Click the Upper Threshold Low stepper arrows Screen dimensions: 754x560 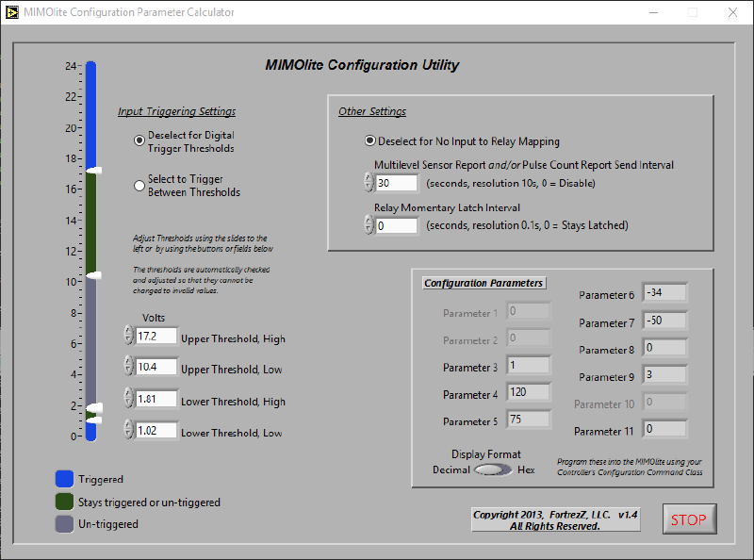(x=128, y=366)
